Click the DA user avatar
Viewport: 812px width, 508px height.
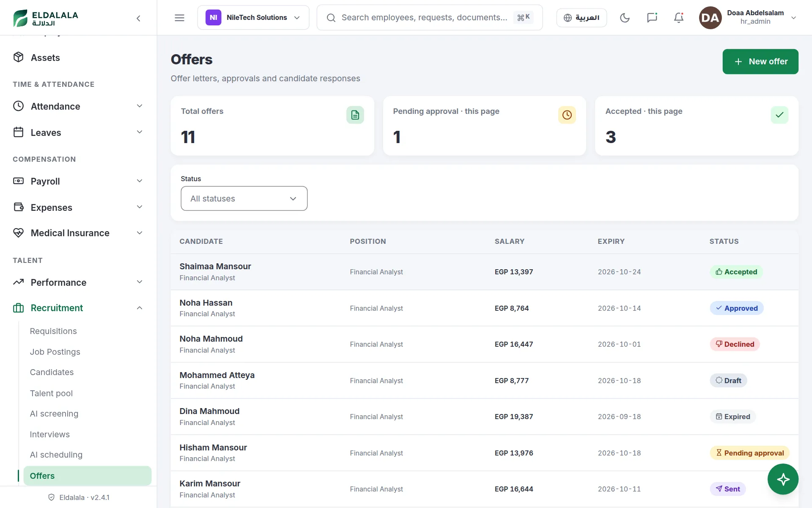[710, 18]
